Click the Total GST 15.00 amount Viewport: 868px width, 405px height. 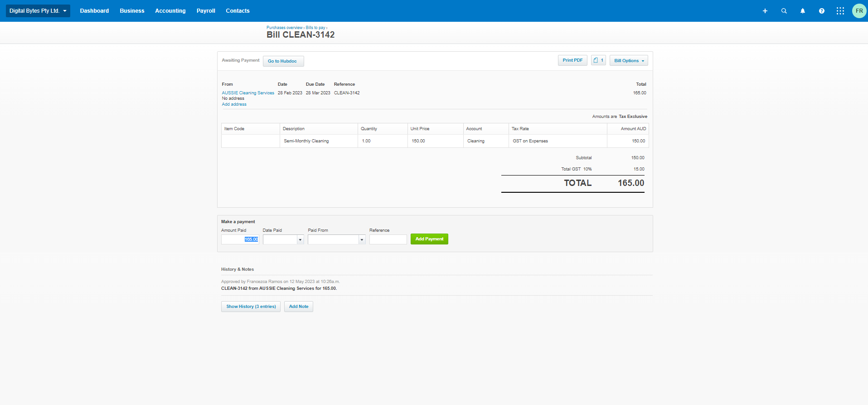click(x=639, y=169)
